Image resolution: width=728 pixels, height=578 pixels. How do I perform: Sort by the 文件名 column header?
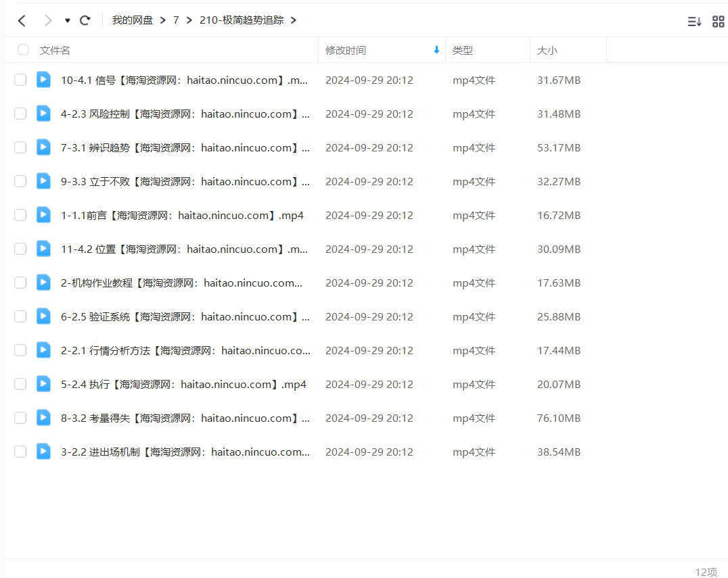(55, 50)
